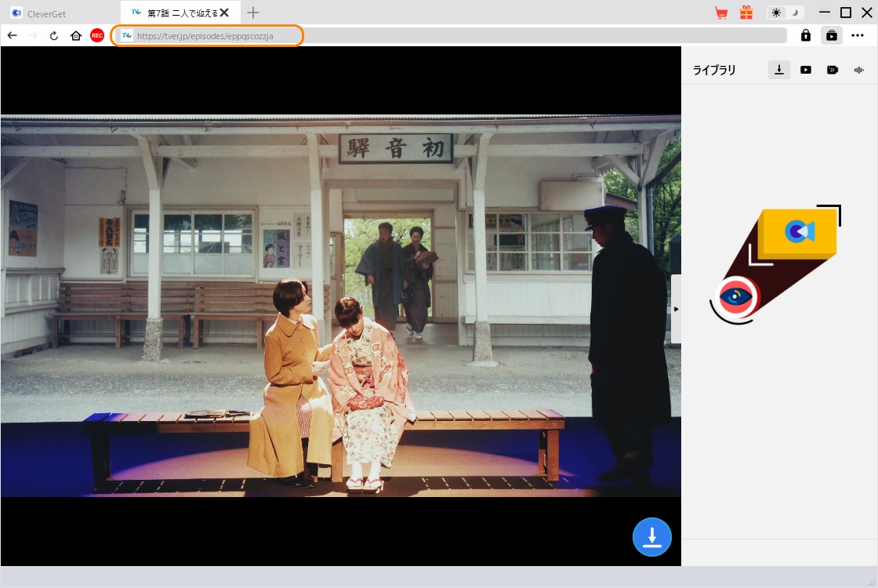Image resolution: width=878 pixels, height=588 pixels.
Task: Minimize the CleverGet window
Action: coord(824,13)
